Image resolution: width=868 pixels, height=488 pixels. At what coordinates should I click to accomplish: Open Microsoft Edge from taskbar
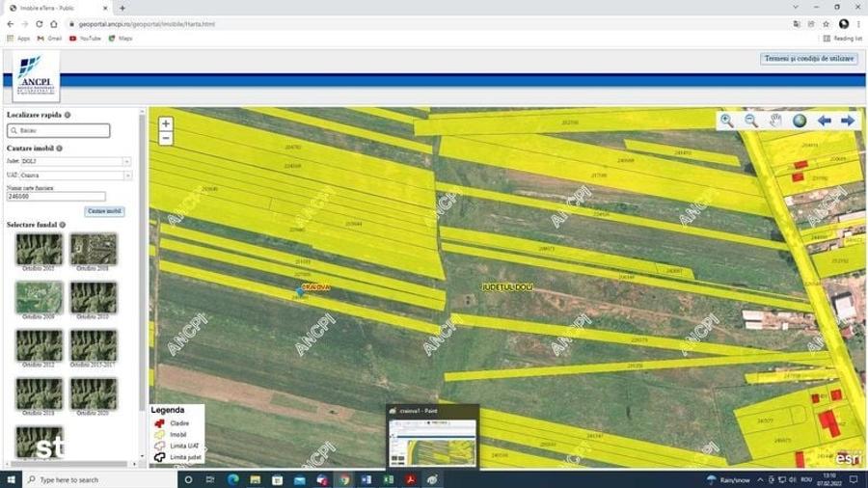coord(232,479)
